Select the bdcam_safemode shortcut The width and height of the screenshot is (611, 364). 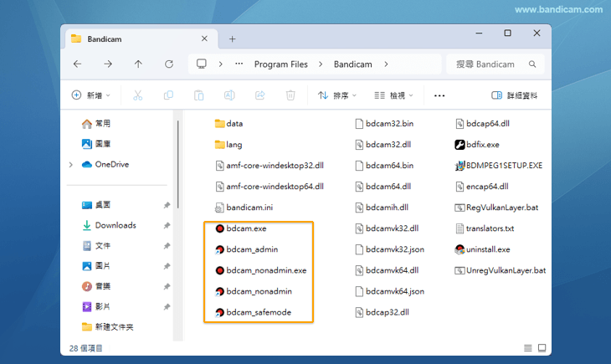point(254,313)
